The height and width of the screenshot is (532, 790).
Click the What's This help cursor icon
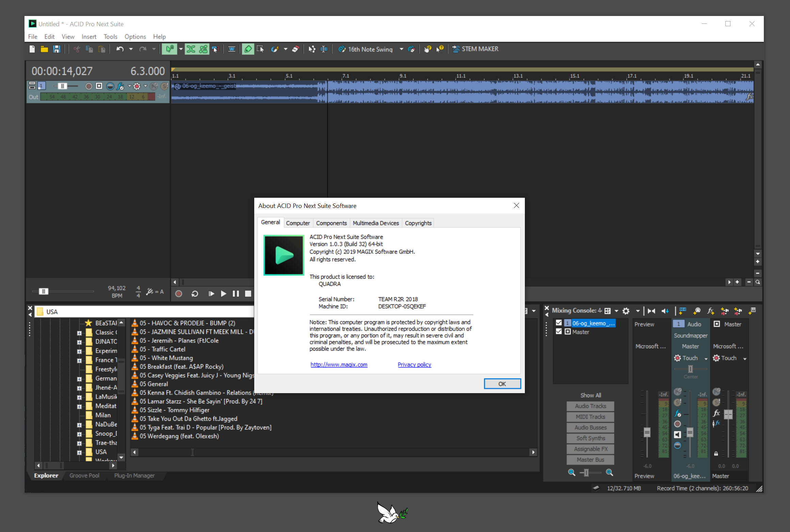(x=440, y=49)
